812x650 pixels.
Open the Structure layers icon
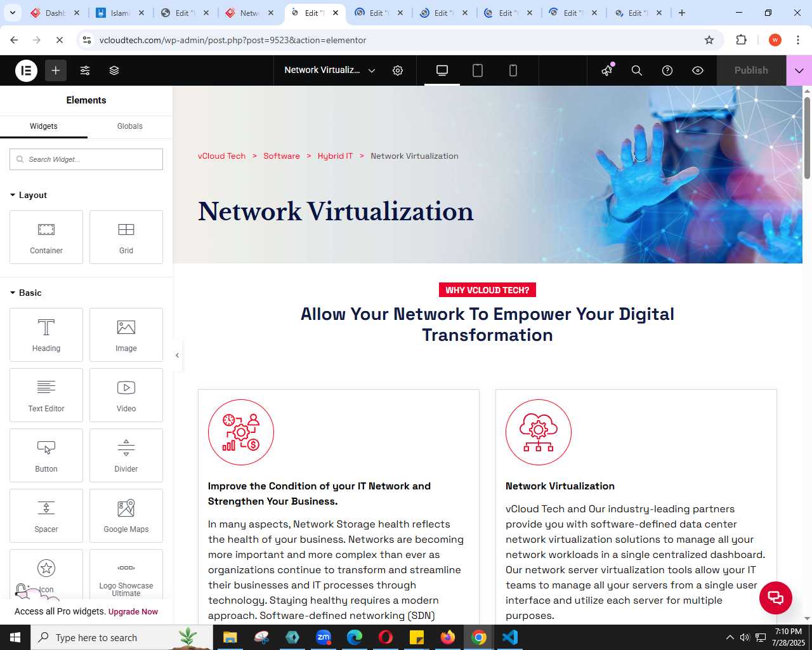(x=114, y=70)
